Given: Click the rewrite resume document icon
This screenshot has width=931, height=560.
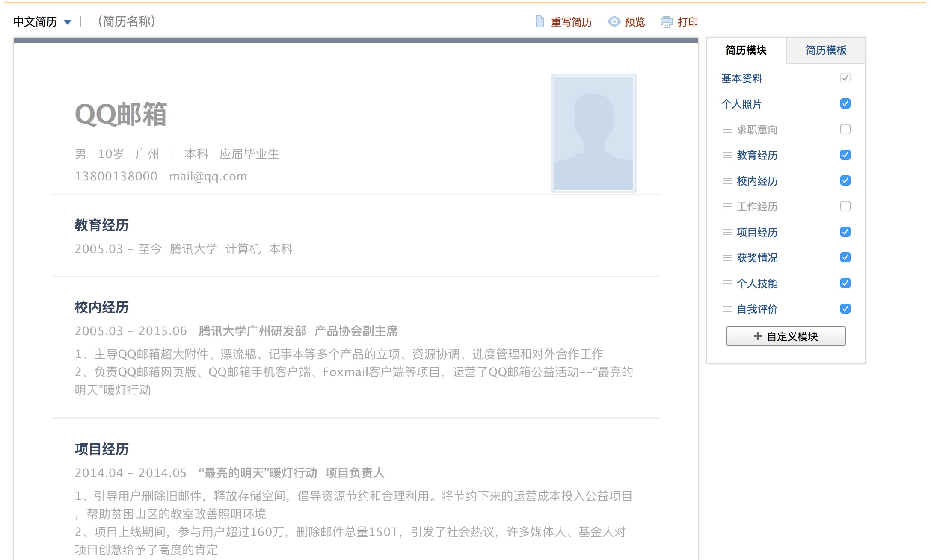Looking at the screenshot, I should [540, 21].
